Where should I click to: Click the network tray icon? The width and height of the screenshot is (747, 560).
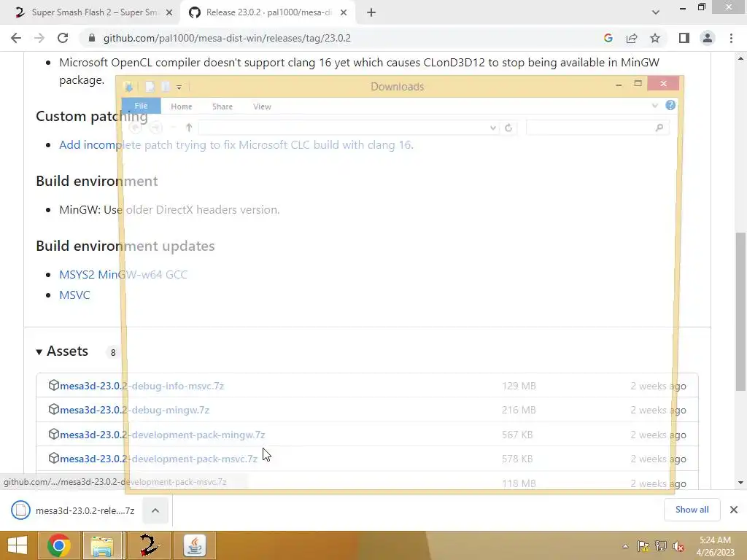pyautogui.click(x=661, y=546)
